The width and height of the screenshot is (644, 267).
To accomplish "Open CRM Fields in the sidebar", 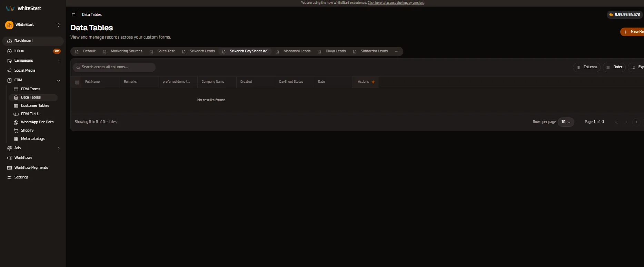I will click(x=33, y=114).
